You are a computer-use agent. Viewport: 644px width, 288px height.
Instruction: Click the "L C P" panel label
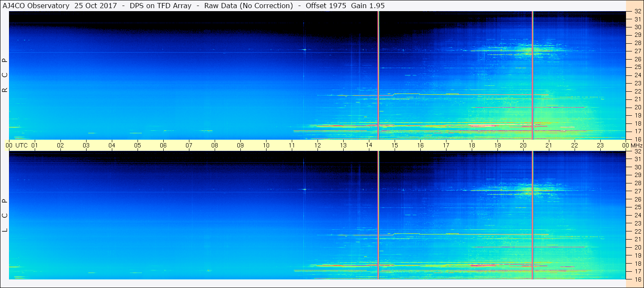pyautogui.click(x=5, y=216)
